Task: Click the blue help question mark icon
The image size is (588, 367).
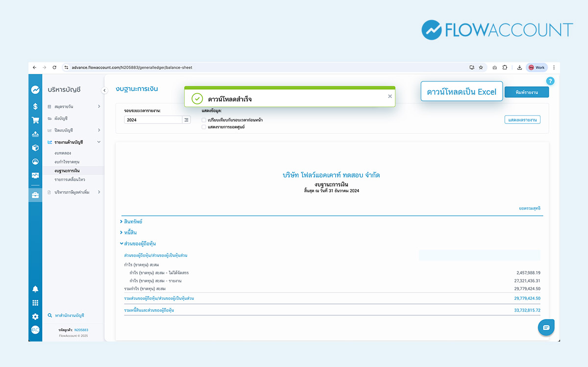Action: (550, 81)
